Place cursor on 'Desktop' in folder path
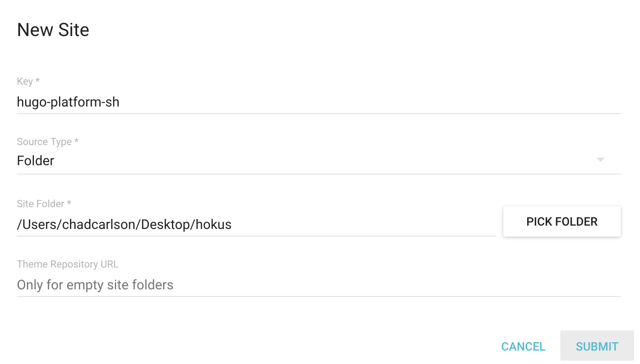The width and height of the screenshot is (640, 364). point(165,224)
